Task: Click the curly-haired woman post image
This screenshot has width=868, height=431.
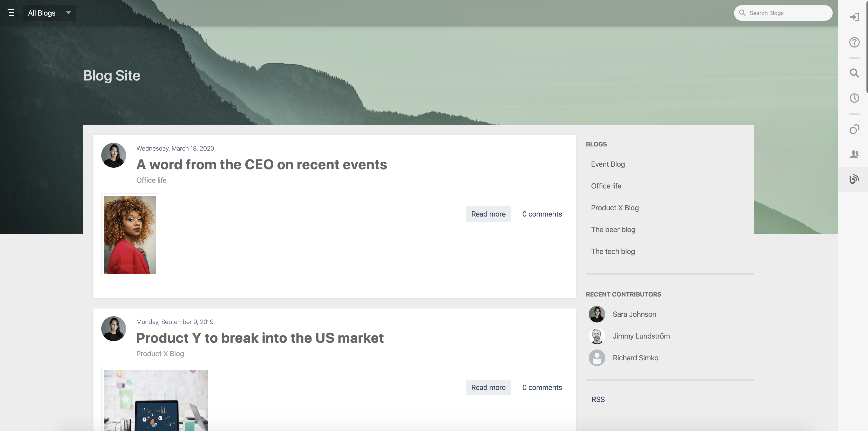Action: (130, 235)
